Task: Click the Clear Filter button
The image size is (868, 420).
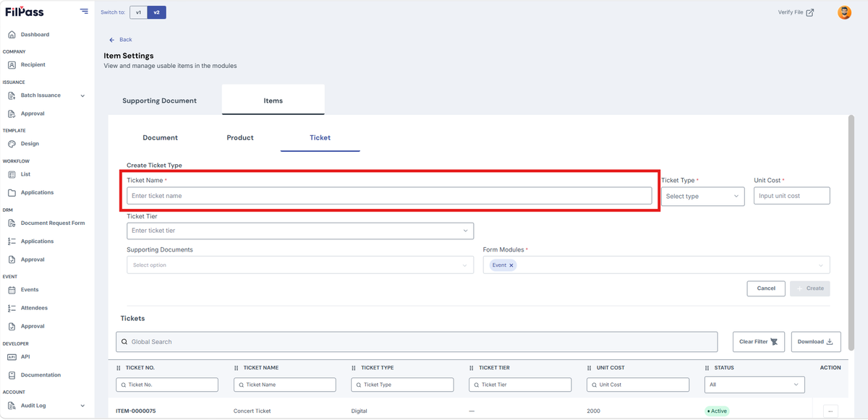Action: coord(759,342)
